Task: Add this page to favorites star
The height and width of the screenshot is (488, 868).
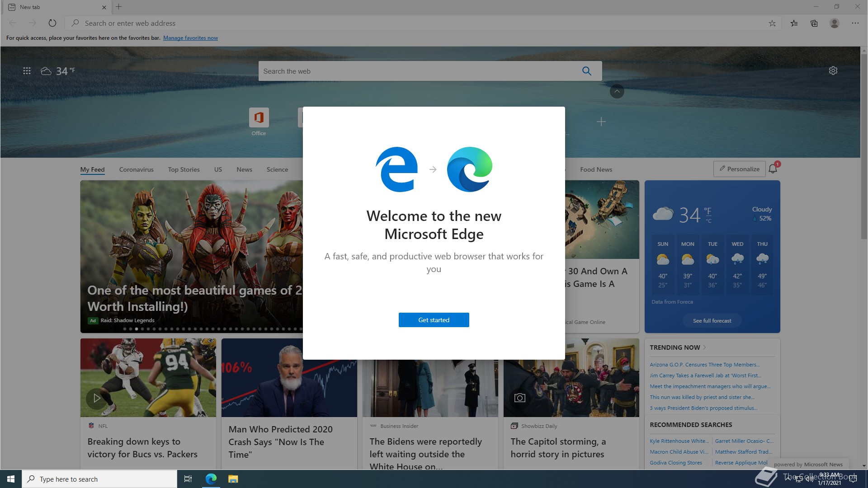Action: tap(772, 23)
